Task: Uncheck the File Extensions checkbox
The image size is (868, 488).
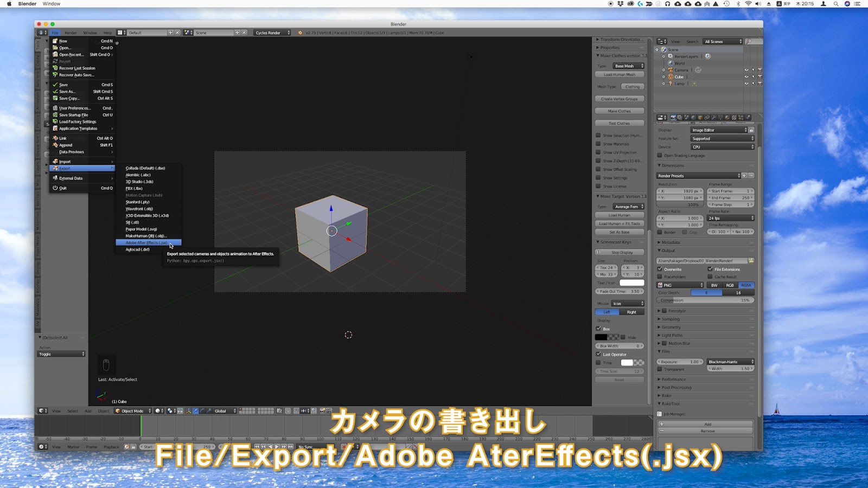Action: click(x=710, y=269)
